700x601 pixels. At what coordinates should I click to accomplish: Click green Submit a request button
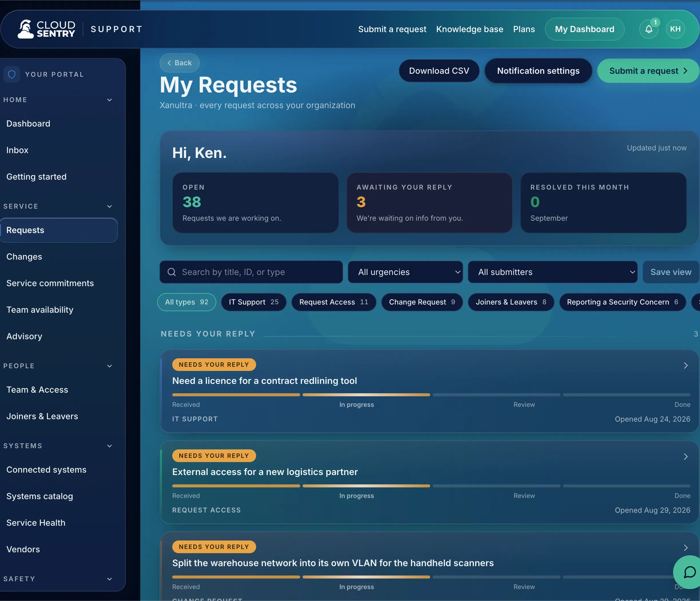tap(648, 71)
